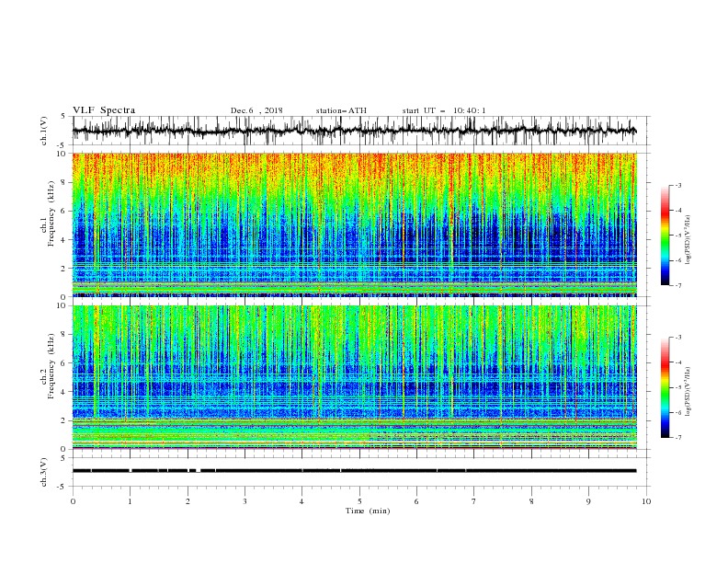Click the log(PSD) label beside ch.2 color bar
Viewport: 728px width, 563px height.
[x=688, y=392]
